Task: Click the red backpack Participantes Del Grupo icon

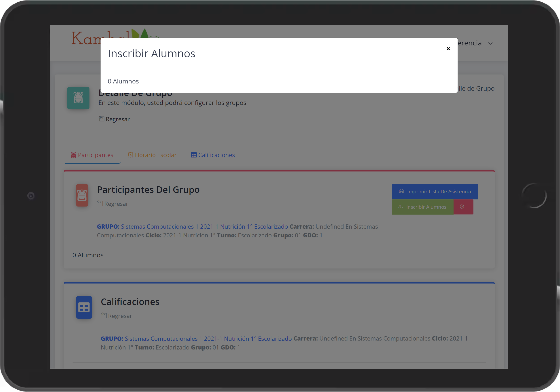Action: point(82,195)
